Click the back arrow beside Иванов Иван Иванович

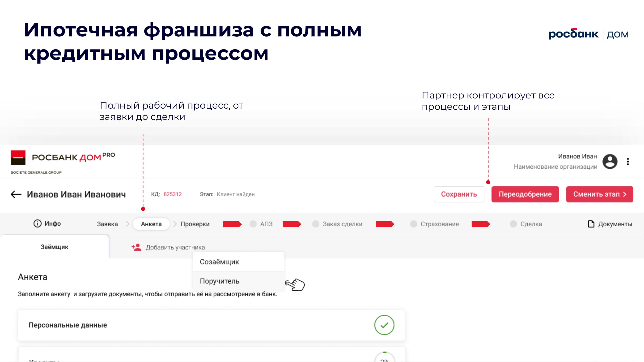(x=16, y=194)
